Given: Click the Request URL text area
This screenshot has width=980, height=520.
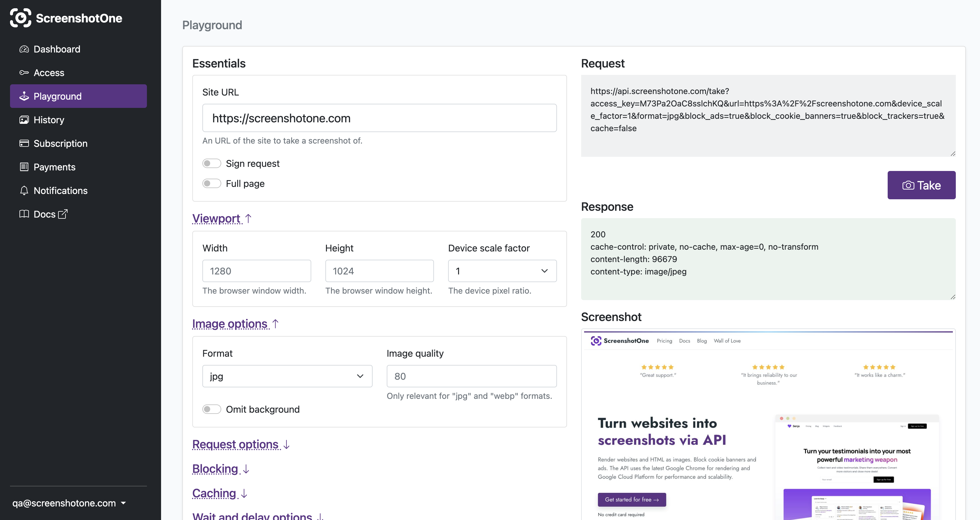Looking at the screenshot, I should coord(768,116).
